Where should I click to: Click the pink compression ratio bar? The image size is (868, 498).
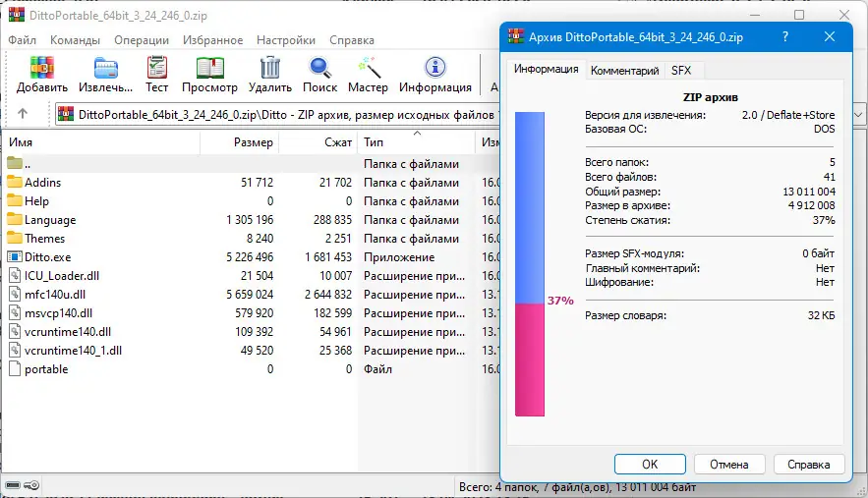[530, 360]
